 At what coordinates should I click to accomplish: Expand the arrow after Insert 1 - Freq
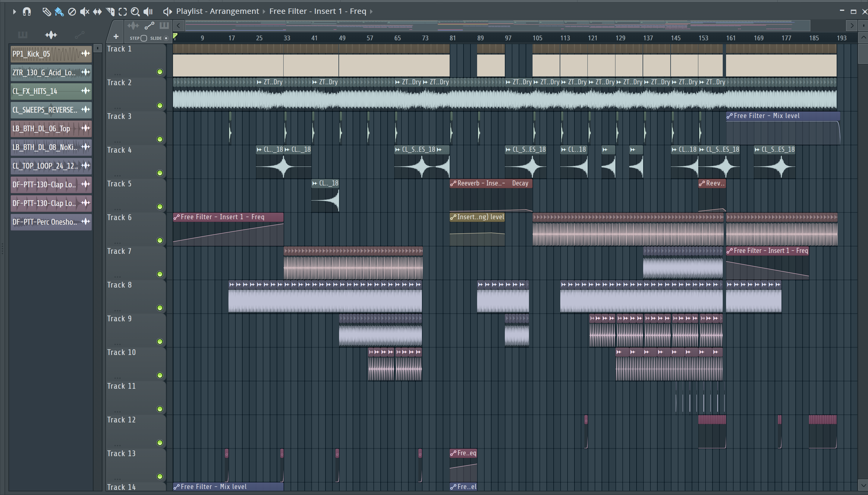(371, 11)
